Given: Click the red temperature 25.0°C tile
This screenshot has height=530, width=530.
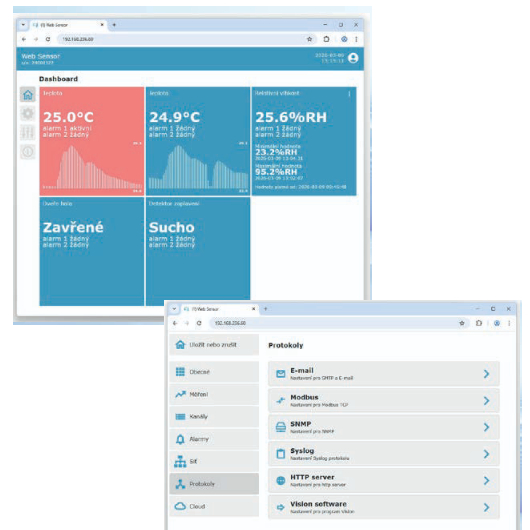Looking at the screenshot, I should point(92,141).
